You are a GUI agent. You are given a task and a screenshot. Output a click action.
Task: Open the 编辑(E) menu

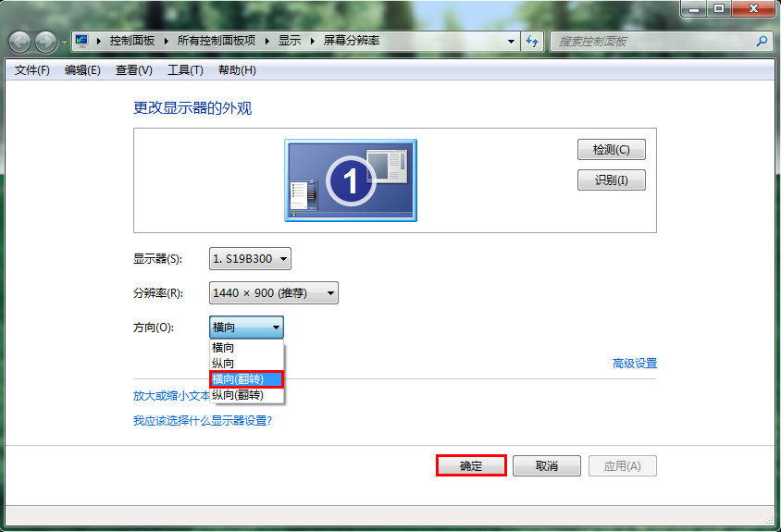(x=82, y=70)
